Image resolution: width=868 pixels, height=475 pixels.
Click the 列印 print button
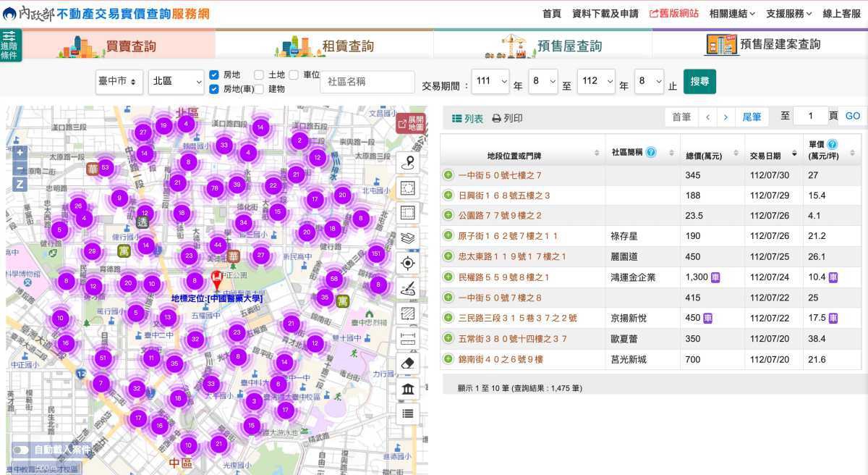(x=507, y=118)
